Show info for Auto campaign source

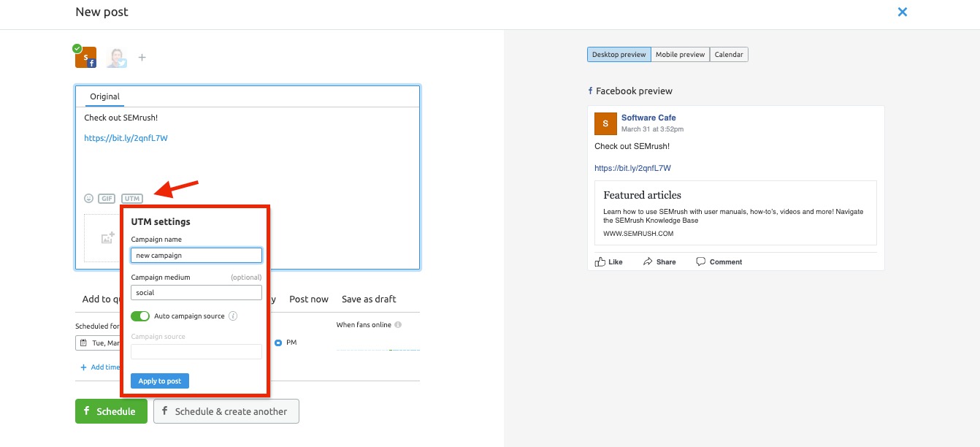tap(233, 316)
